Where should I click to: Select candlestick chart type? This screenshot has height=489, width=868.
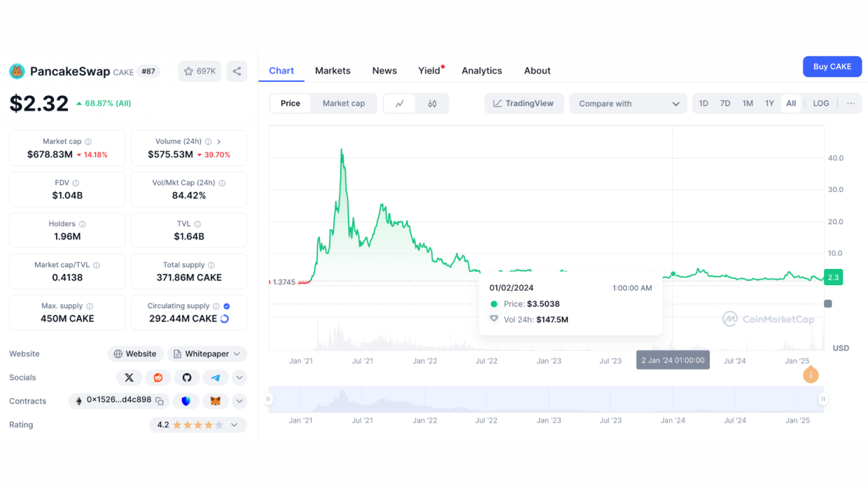pos(433,104)
